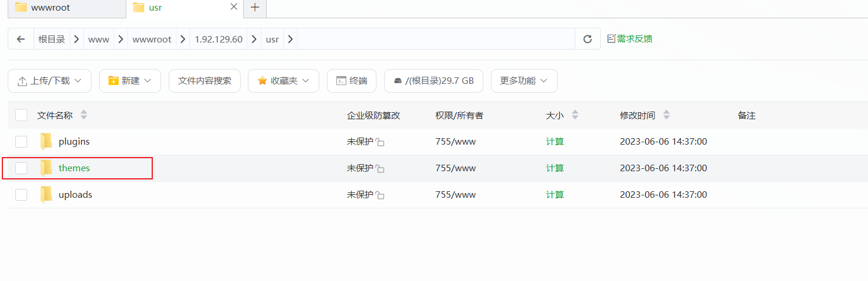Expand the 更多功能 menu

(524, 81)
